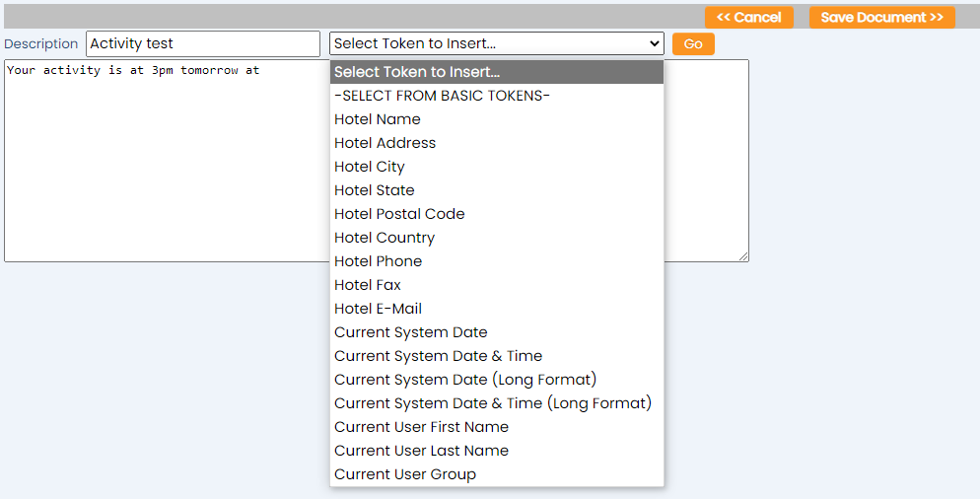This screenshot has width=980, height=499.
Task: Open the Select Token to Insert dropdown
Action: (497, 43)
